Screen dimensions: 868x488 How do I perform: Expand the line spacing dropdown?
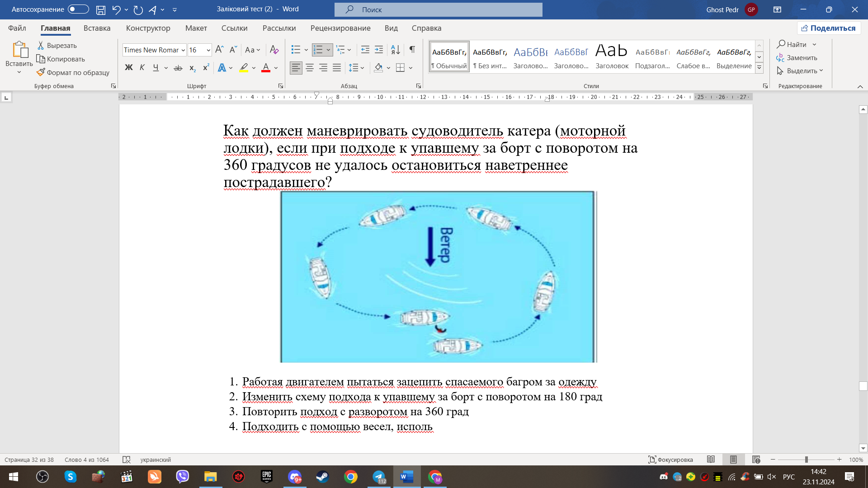(363, 68)
